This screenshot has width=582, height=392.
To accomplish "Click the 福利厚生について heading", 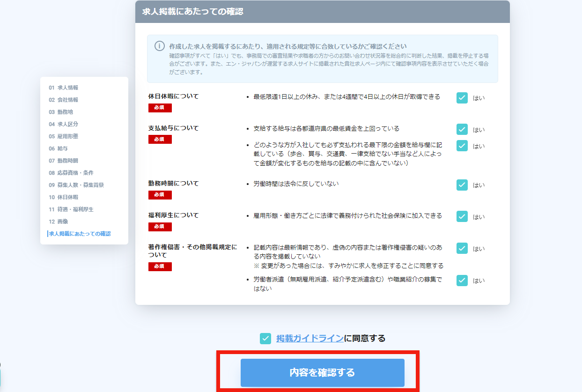I will click(x=174, y=215).
